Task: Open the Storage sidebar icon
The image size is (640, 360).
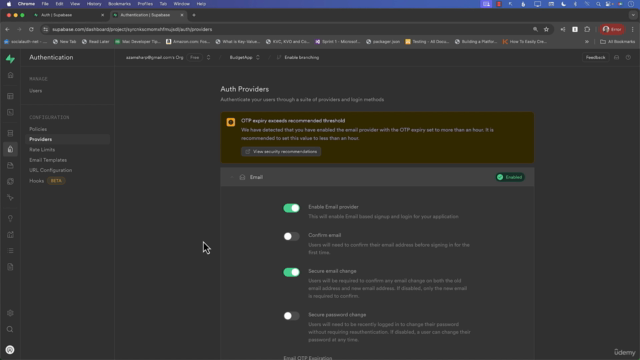Action: pos(11,165)
